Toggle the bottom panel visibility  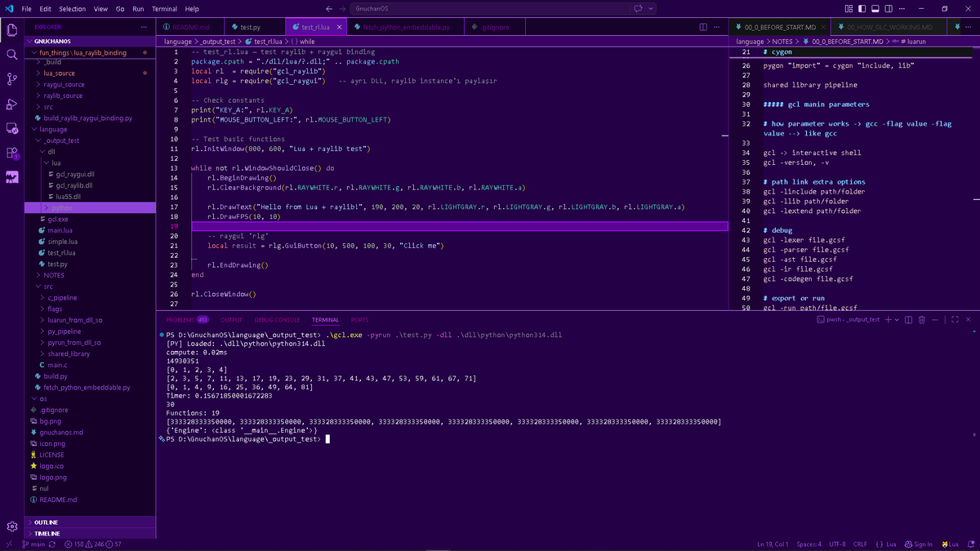click(x=875, y=9)
